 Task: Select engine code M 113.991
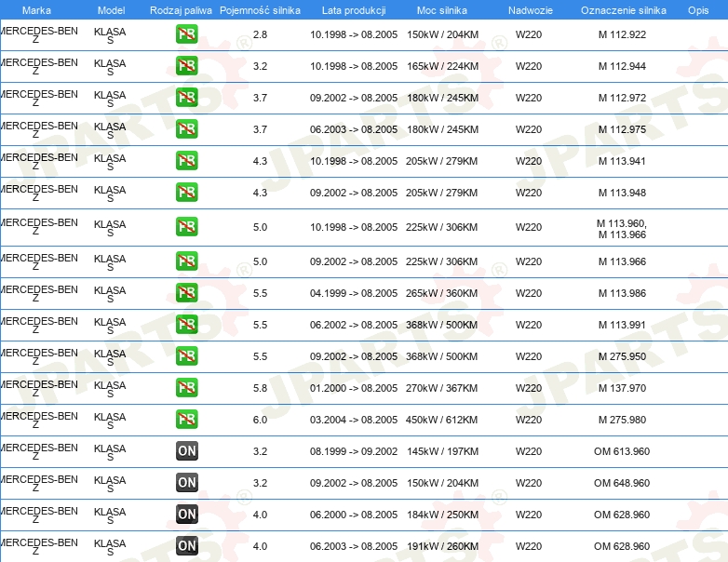622,325
